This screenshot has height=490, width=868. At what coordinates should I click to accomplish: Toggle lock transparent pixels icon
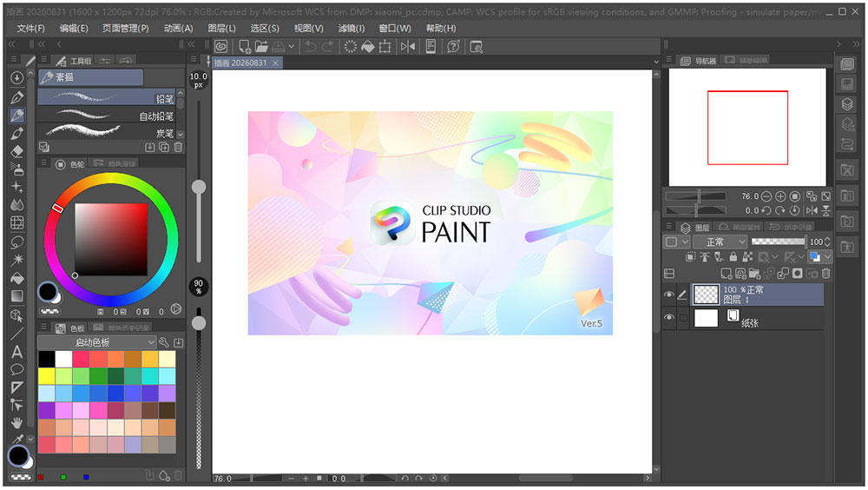click(747, 256)
